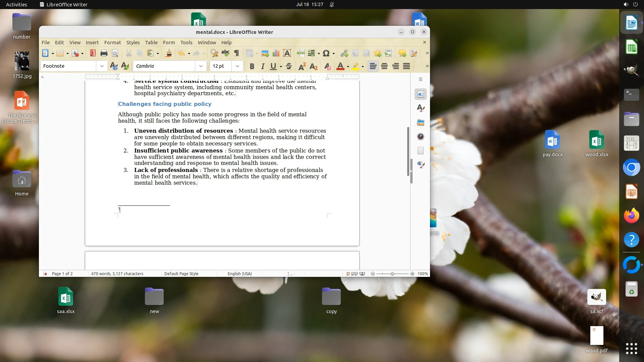Toggle Italic formatting

coord(263,66)
